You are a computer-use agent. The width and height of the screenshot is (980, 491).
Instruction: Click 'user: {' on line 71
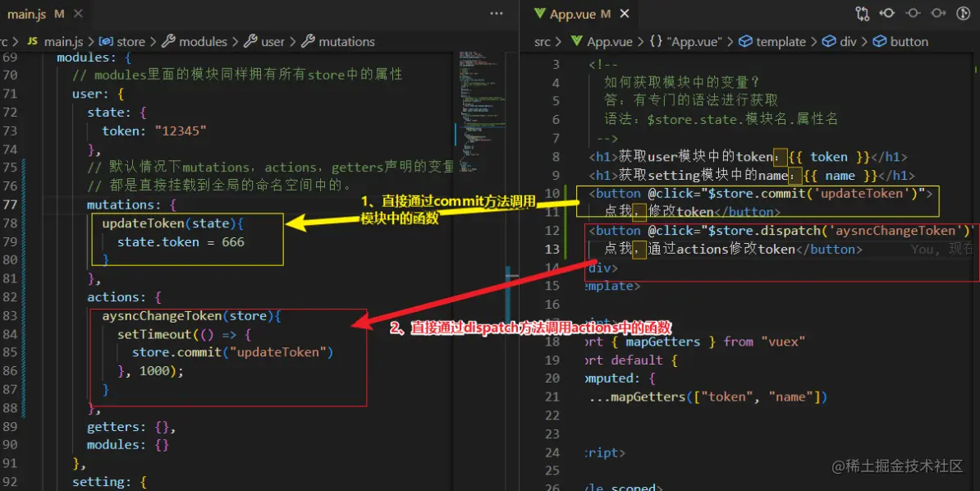[98, 94]
